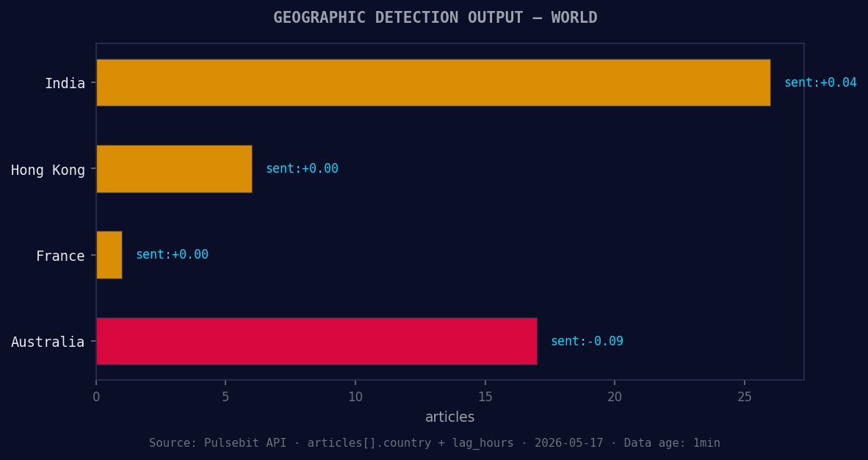
Task: Select the France axis label
Action: 60,256
